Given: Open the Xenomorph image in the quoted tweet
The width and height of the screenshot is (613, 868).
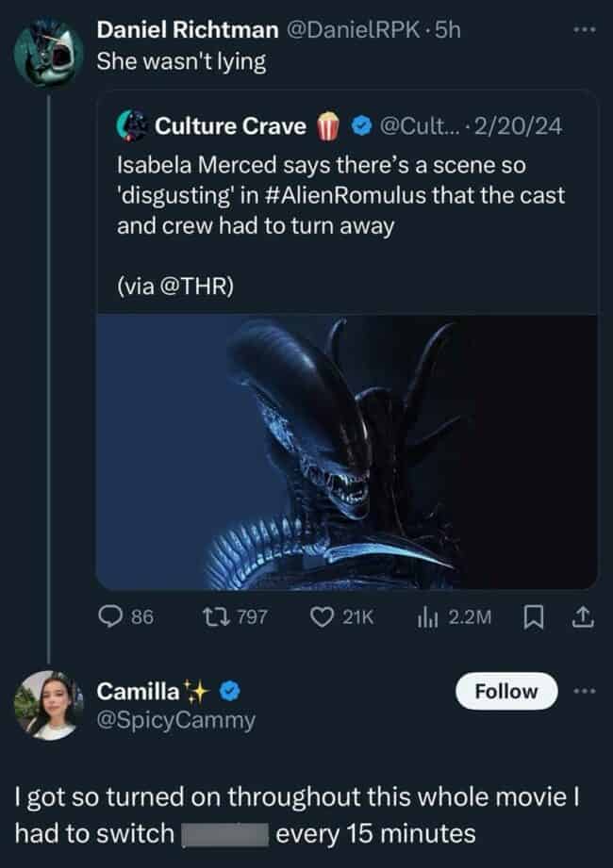Looking at the screenshot, I should coord(351,450).
